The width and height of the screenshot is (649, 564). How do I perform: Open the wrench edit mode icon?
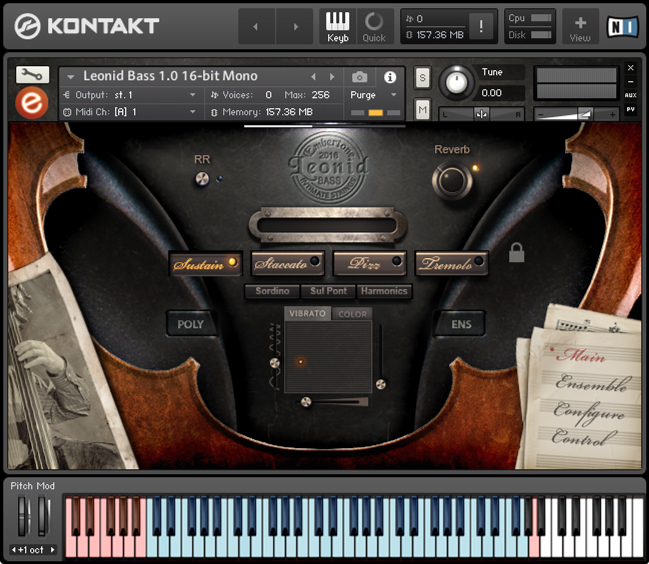pyautogui.click(x=32, y=74)
